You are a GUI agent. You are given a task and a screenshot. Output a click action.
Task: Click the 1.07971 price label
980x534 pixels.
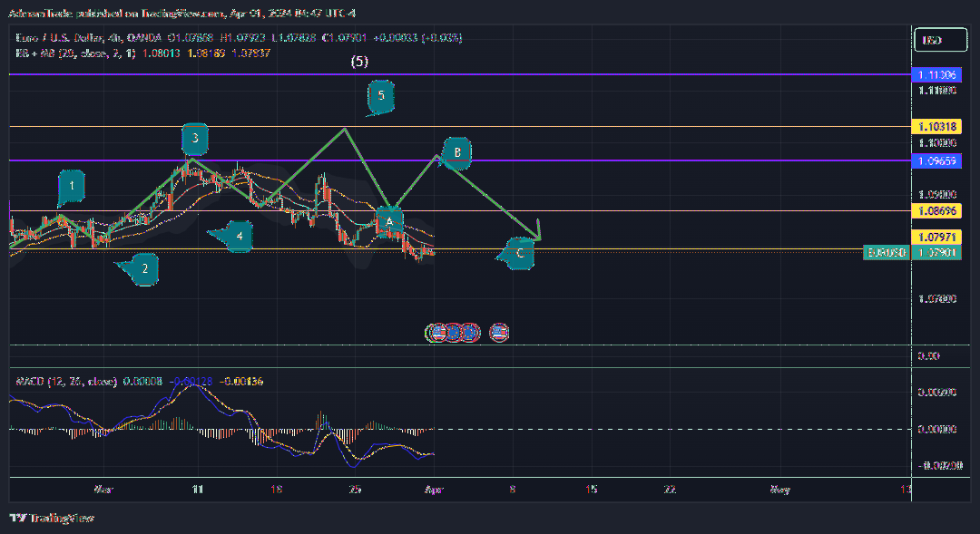click(936, 238)
